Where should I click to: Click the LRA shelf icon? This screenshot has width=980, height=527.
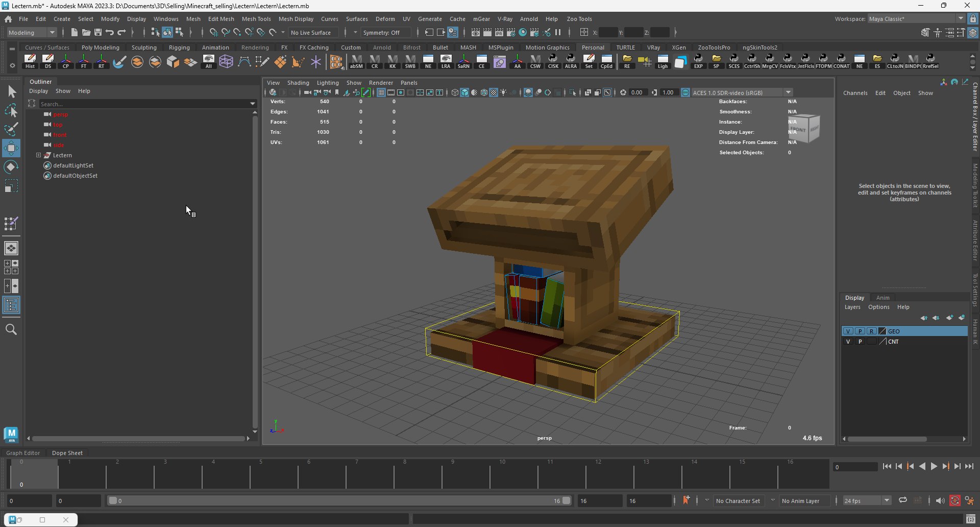446,61
